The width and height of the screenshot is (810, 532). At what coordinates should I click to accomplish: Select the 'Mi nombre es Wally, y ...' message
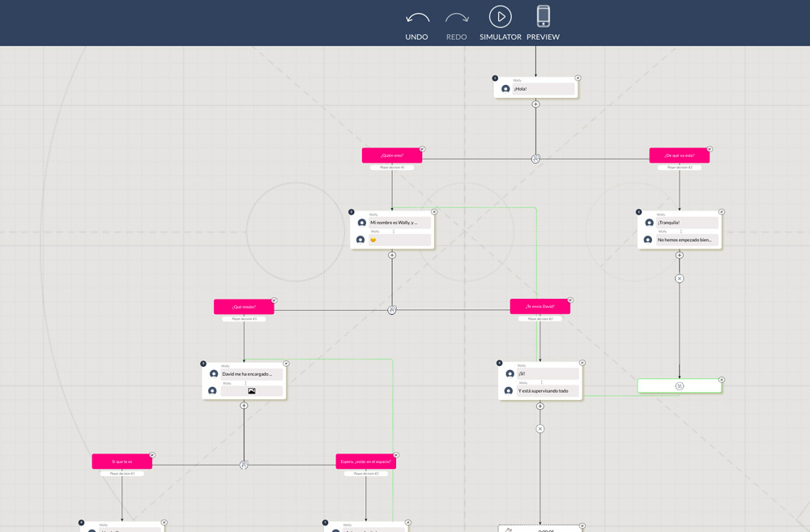[x=399, y=223]
